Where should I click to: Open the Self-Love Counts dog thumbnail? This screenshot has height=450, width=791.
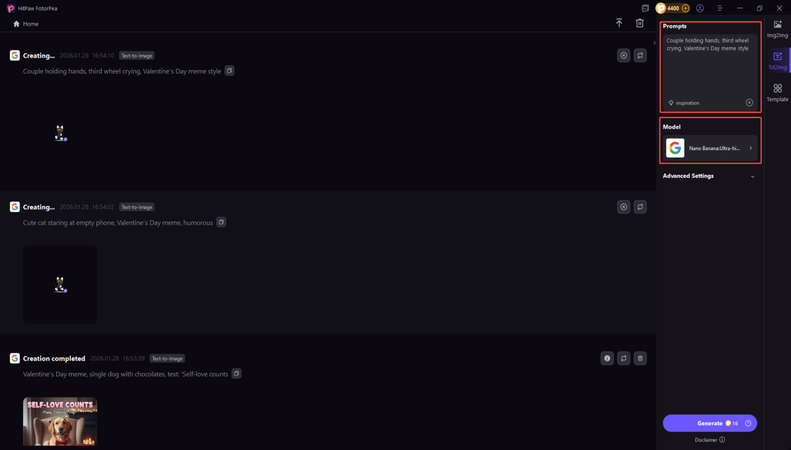[60, 421]
